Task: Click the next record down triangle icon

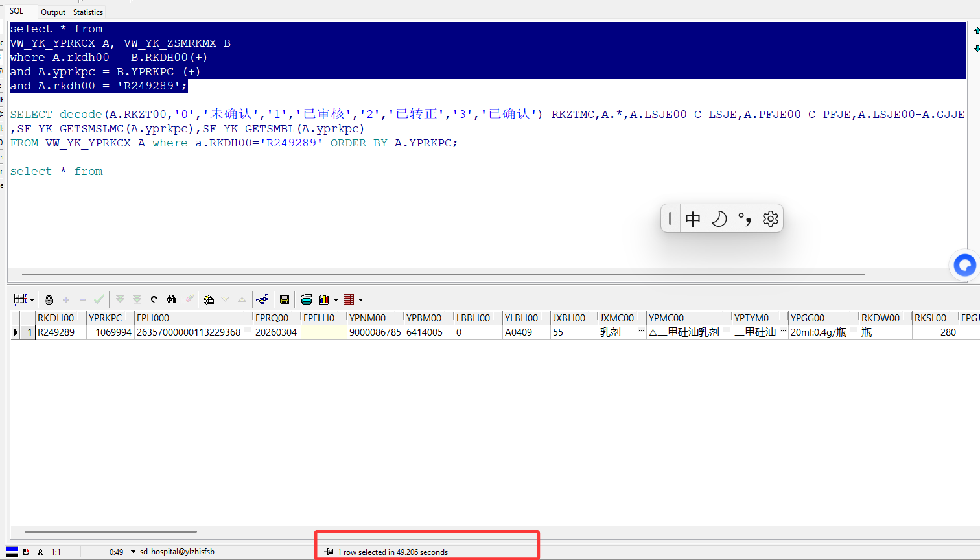Action: click(x=226, y=299)
